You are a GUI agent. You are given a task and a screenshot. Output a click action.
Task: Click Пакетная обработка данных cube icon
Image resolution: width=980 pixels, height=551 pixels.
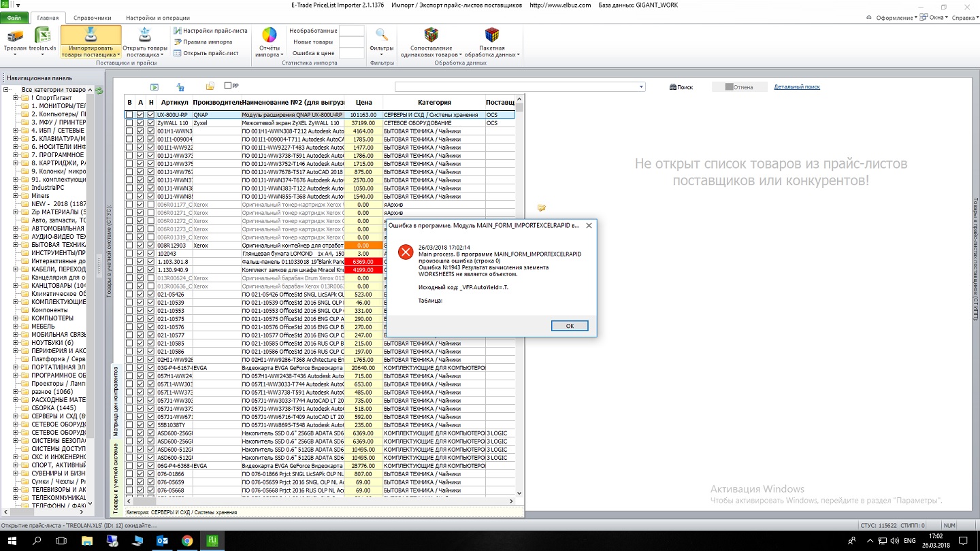[x=491, y=35]
